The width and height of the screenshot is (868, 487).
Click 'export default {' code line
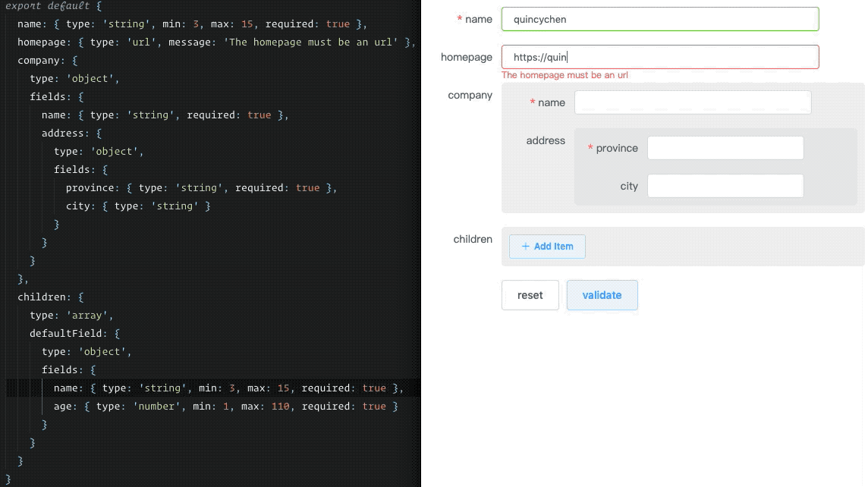tap(54, 6)
